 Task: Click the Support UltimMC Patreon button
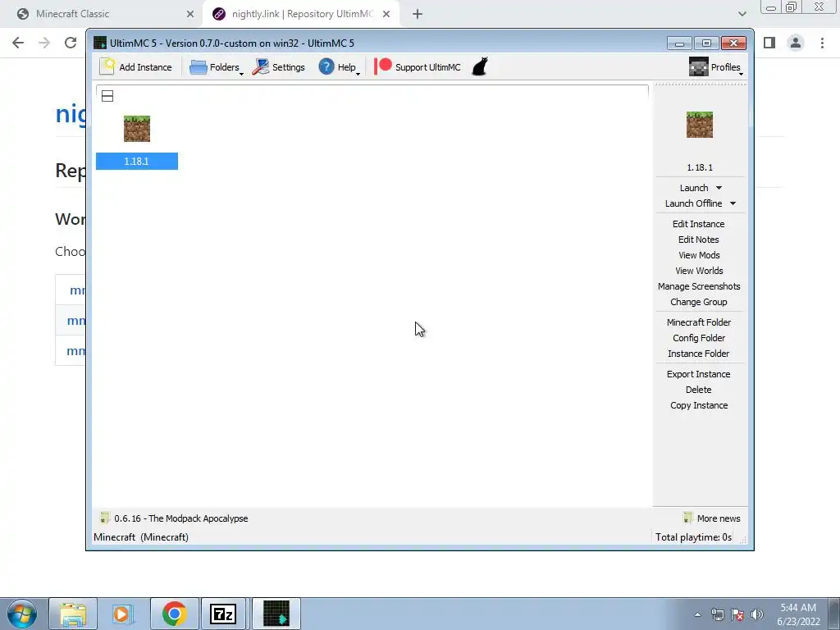coord(418,67)
